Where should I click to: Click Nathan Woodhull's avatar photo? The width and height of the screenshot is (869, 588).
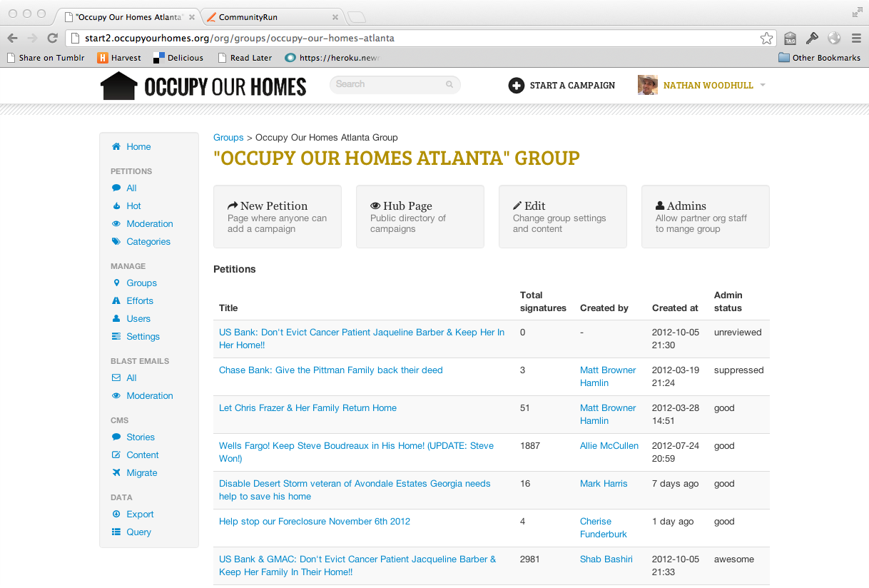click(x=648, y=86)
